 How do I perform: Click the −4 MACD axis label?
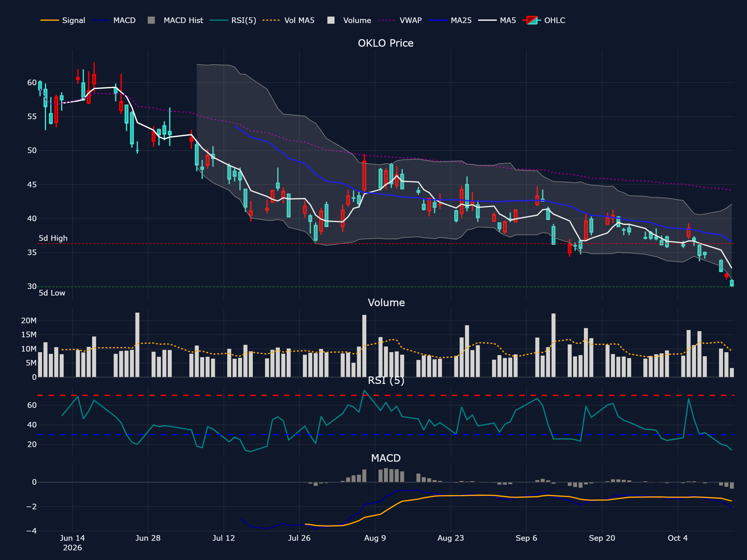(x=31, y=531)
